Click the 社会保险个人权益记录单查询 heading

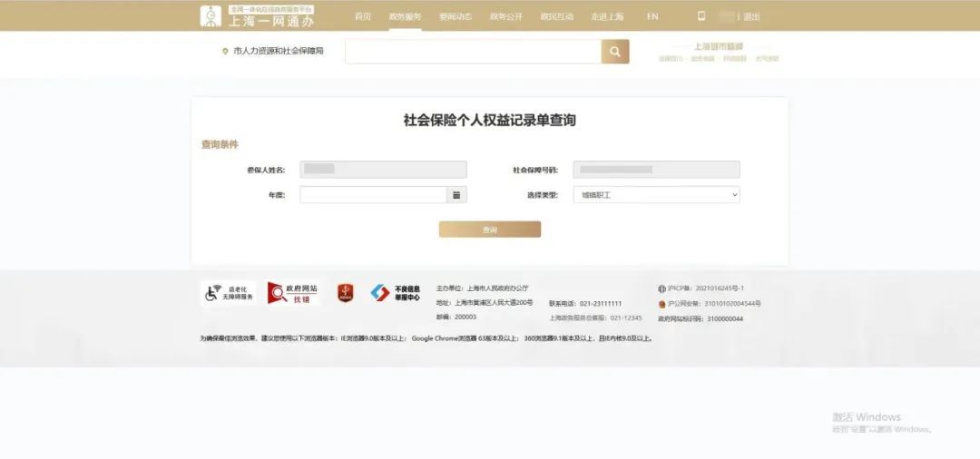(x=490, y=121)
